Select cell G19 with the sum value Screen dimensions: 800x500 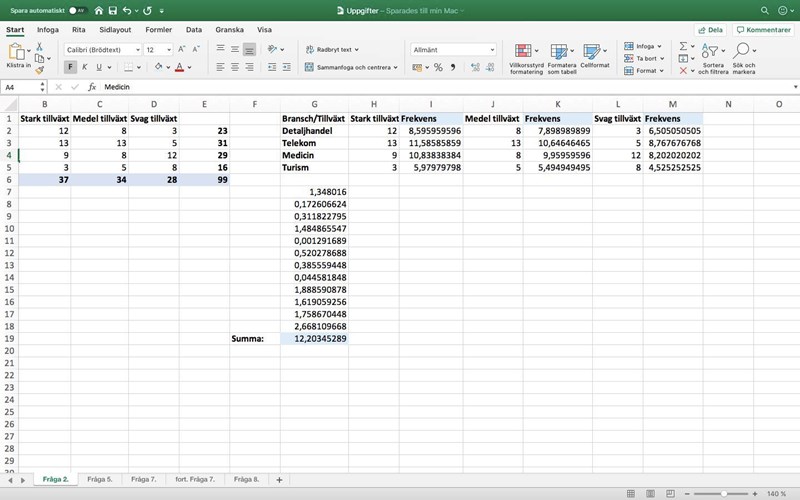(315, 339)
